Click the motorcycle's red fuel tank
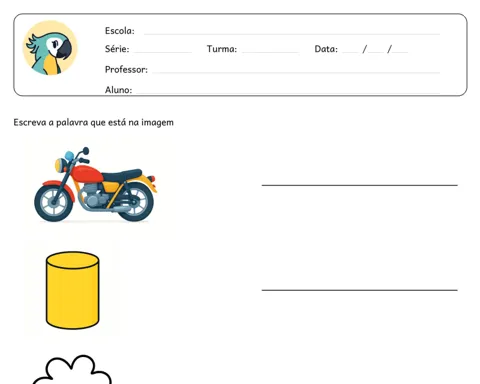Image resolution: width=480 pixels, height=384 pixels. (87, 173)
